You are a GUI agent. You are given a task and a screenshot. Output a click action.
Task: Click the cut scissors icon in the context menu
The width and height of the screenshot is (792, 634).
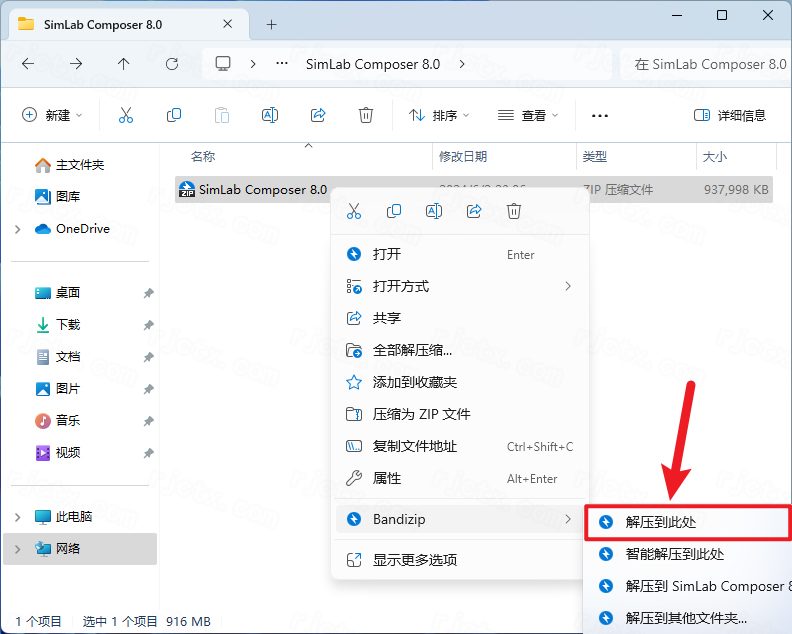[354, 211]
